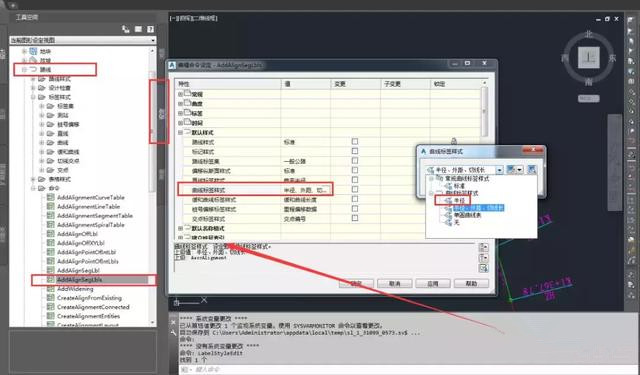Click the lock icon in the 锁定 column

click(x=453, y=141)
